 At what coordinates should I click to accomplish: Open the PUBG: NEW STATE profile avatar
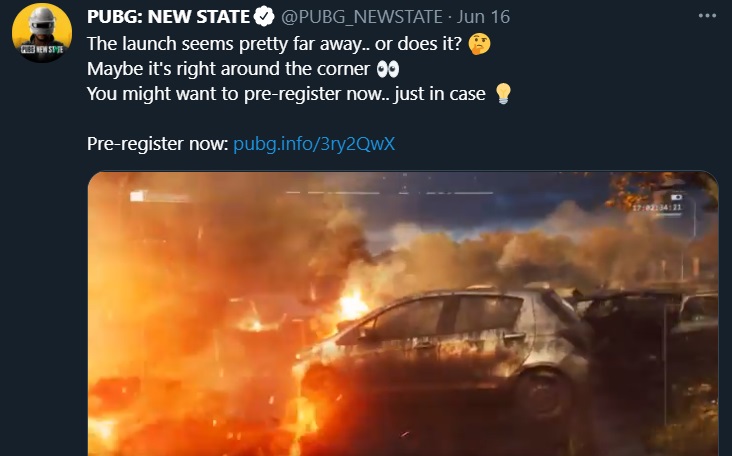click(42, 33)
